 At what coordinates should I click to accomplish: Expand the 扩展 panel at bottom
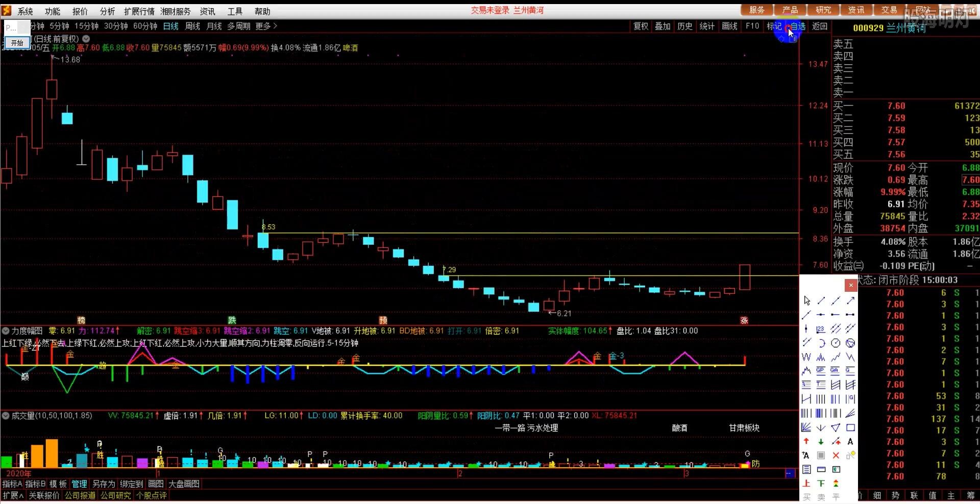tap(13, 495)
